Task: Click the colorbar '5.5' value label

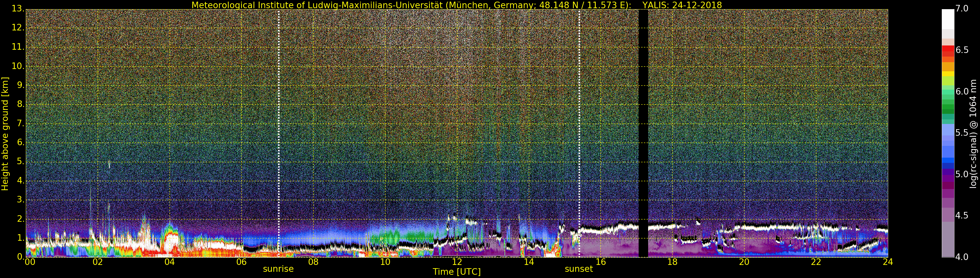Action: click(x=962, y=132)
